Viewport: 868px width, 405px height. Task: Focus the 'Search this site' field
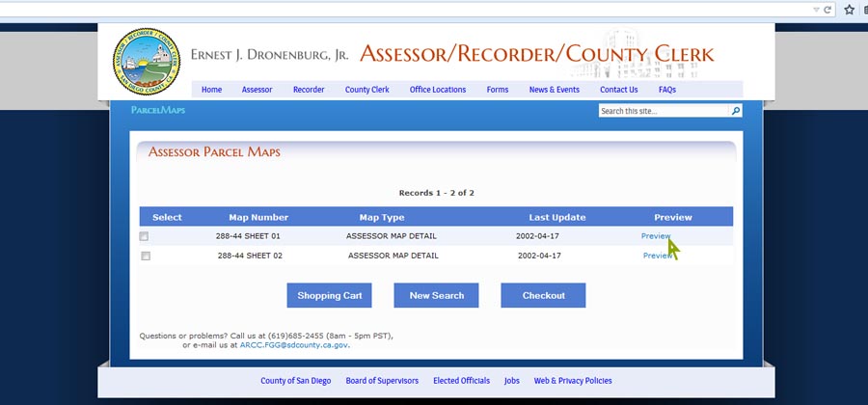tap(663, 111)
